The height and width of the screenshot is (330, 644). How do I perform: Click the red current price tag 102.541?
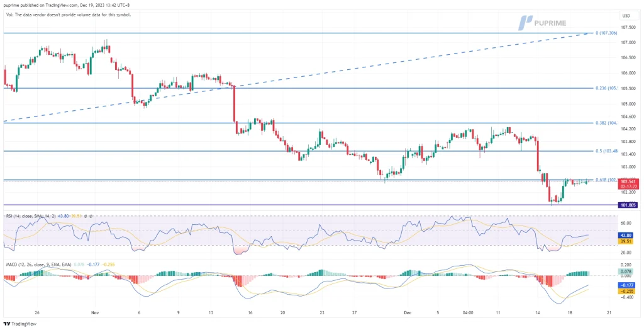coord(628,182)
